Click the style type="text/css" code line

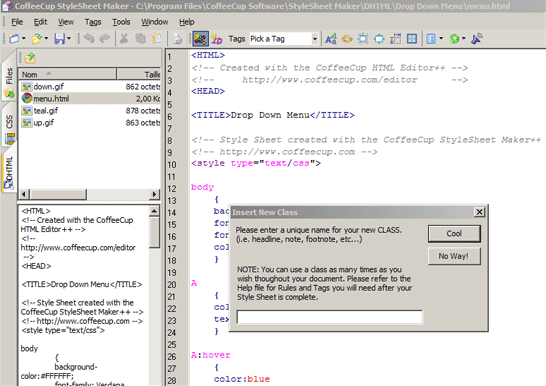pyautogui.click(x=256, y=163)
